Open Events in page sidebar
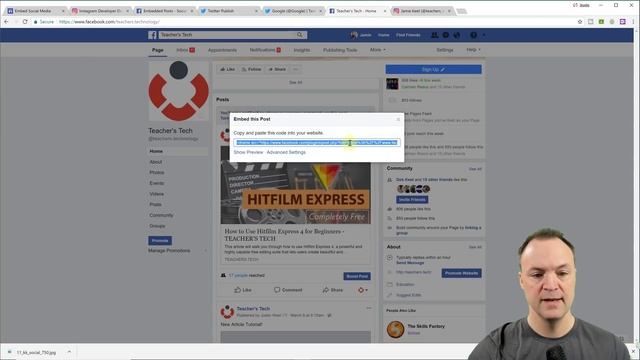 click(157, 183)
